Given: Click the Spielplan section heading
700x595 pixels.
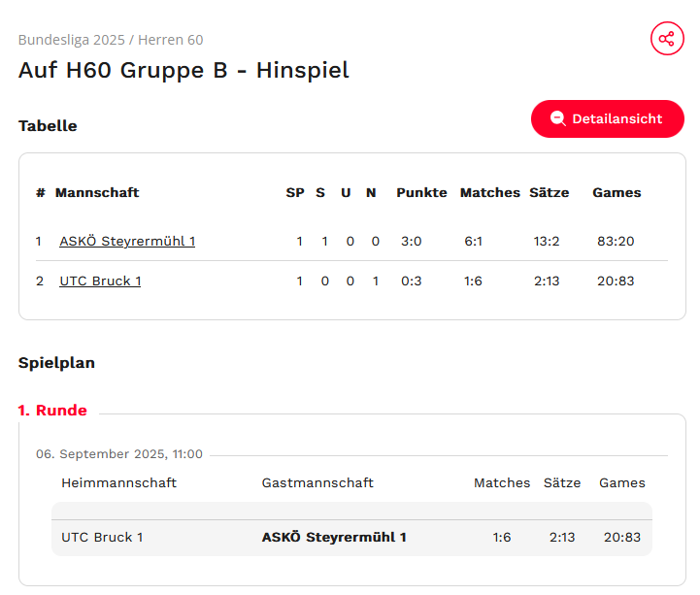Looking at the screenshot, I should click(x=56, y=363).
